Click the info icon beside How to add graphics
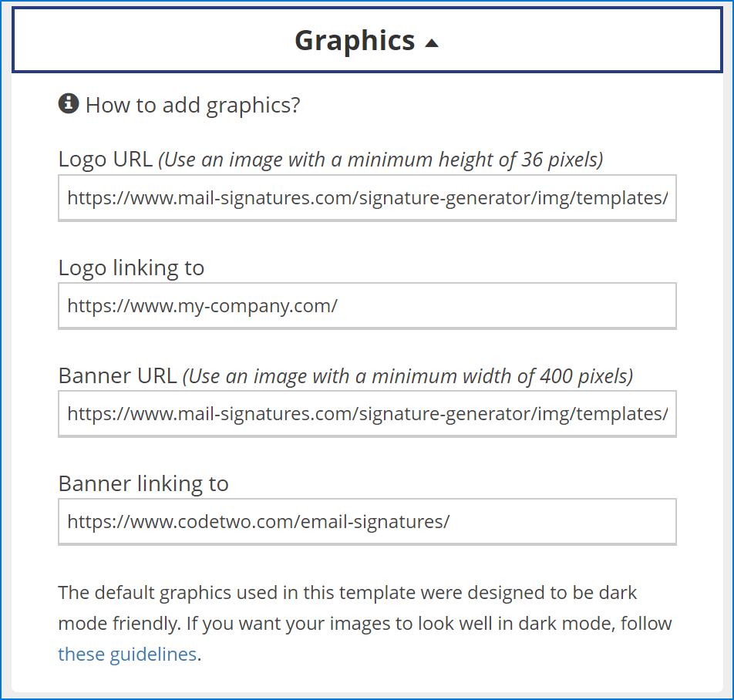The width and height of the screenshot is (734, 700). click(x=69, y=103)
